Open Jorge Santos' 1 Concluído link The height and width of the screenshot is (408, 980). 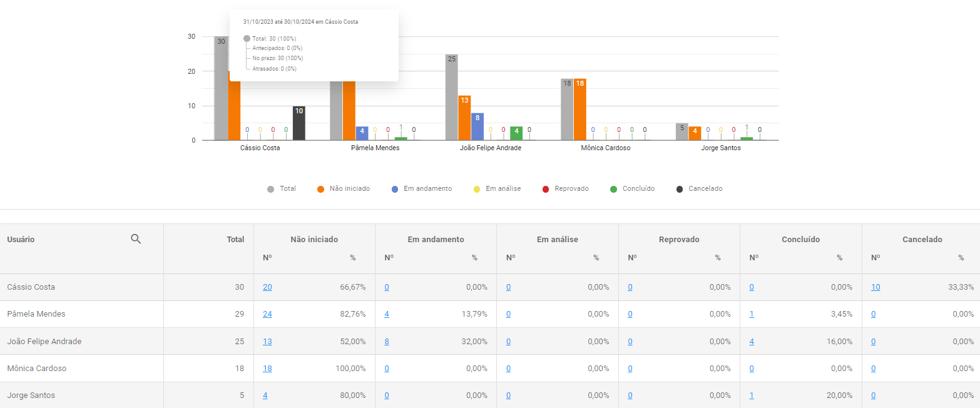(752, 395)
